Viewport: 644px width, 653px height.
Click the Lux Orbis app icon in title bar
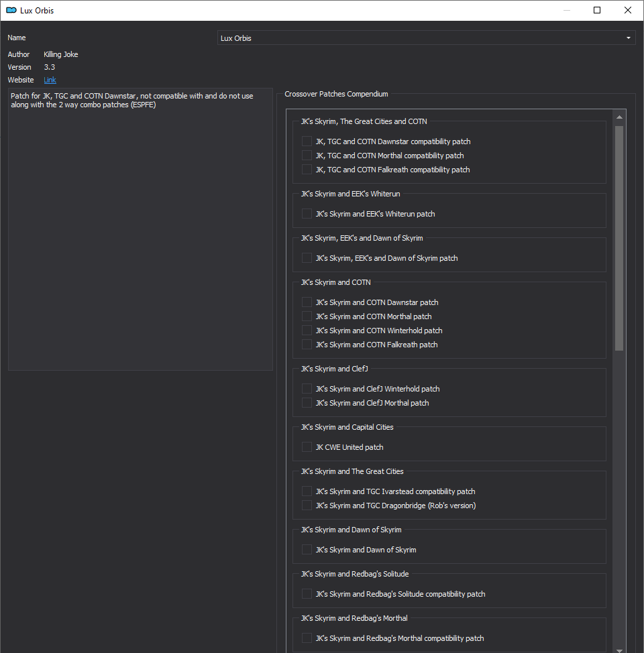[x=11, y=10]
